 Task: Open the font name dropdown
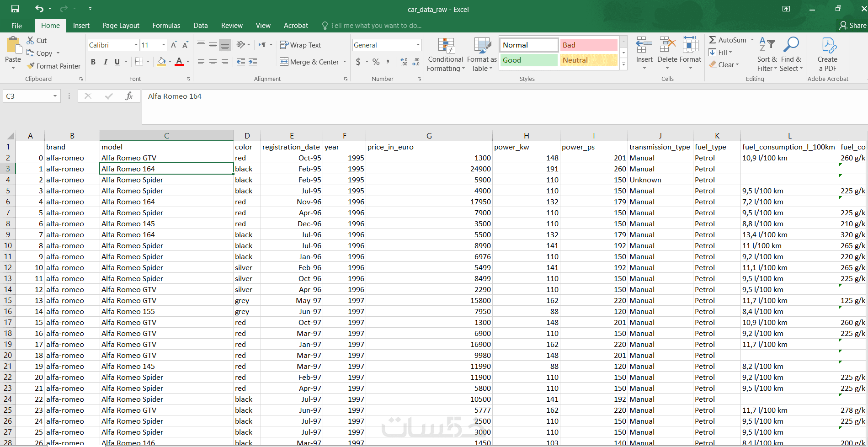pyautogui.click(x=136, y=45)
